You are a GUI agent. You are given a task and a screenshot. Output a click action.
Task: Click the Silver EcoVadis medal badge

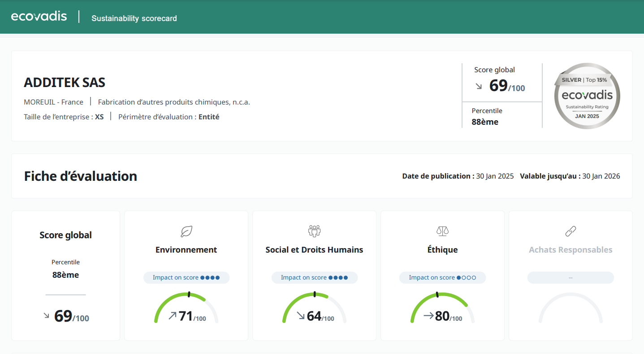click(x=587, y=96)
